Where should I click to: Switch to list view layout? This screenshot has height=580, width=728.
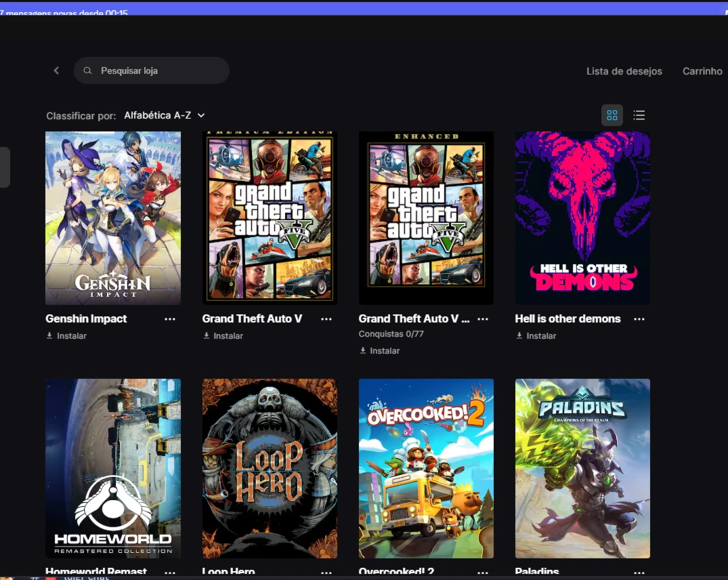point(639,115)
